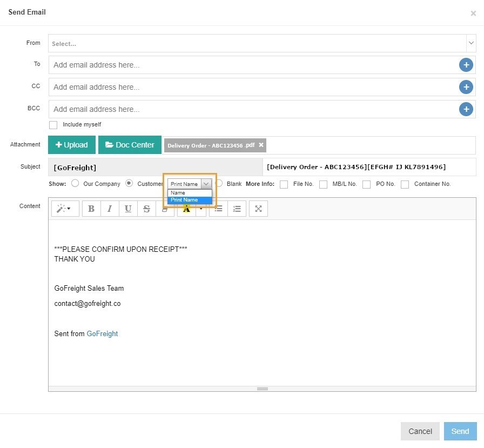Collapse the Print Name combo box
The width and height of the screenshot is (484, 448).
206,184
